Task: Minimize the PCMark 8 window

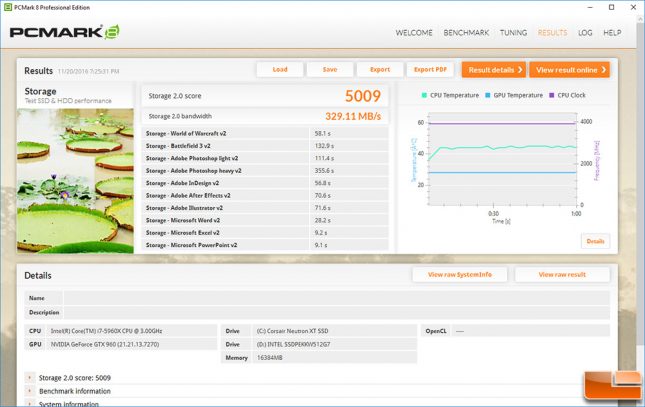Action: (590, 7)
